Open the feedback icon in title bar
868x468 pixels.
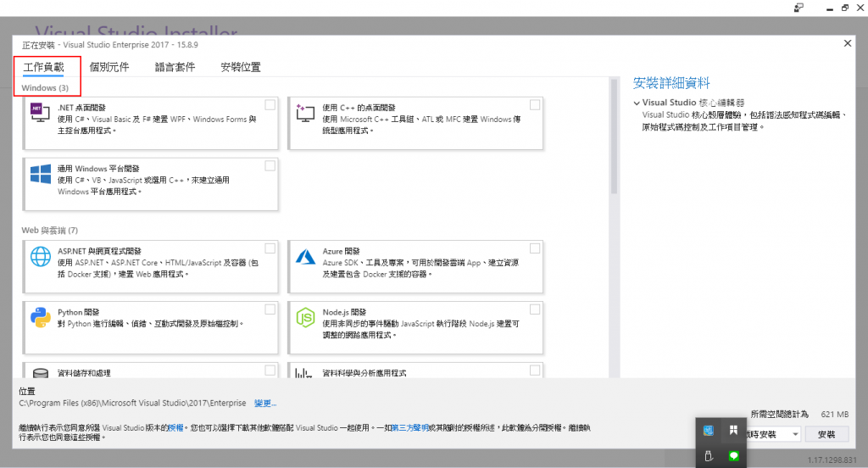click(798, 8)
